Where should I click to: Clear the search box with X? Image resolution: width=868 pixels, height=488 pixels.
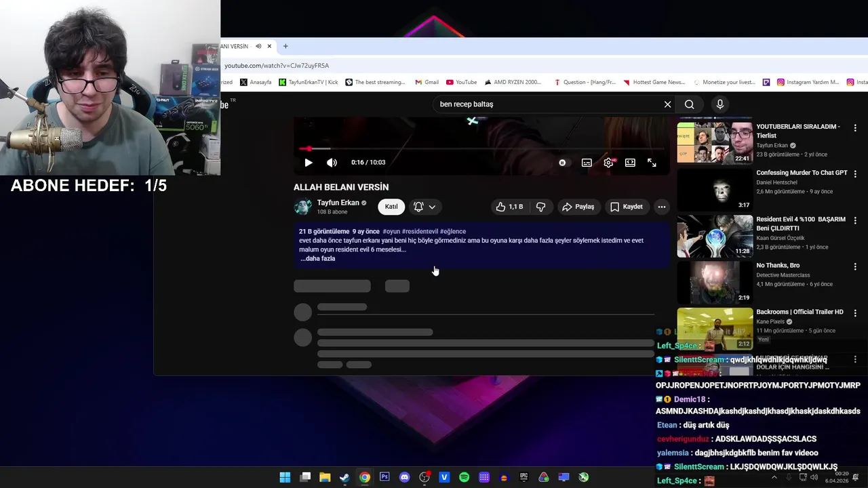click(667, 104)
